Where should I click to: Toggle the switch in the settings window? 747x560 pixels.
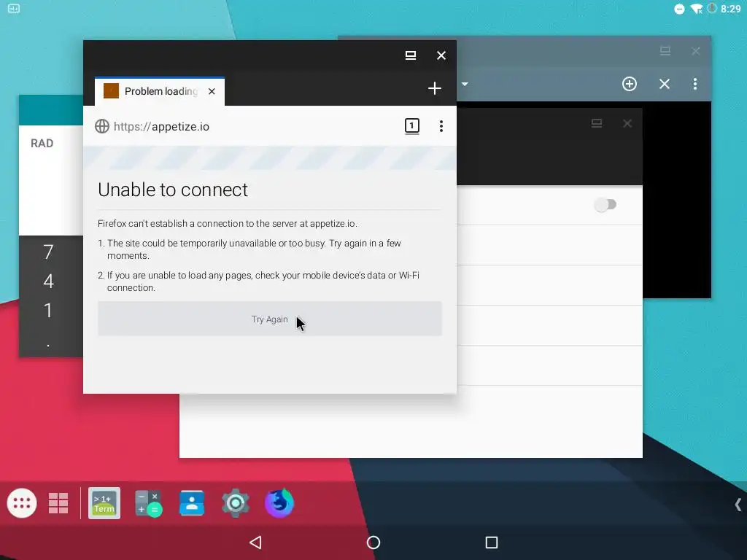(605, 205)
